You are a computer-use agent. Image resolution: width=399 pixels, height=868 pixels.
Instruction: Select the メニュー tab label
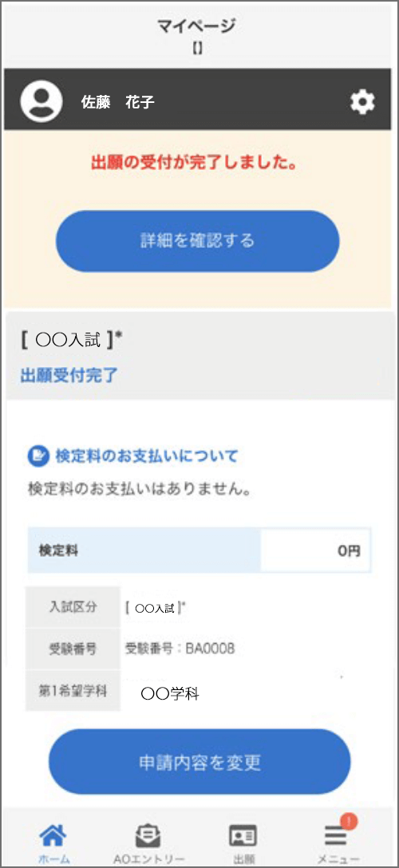point(338,859)
